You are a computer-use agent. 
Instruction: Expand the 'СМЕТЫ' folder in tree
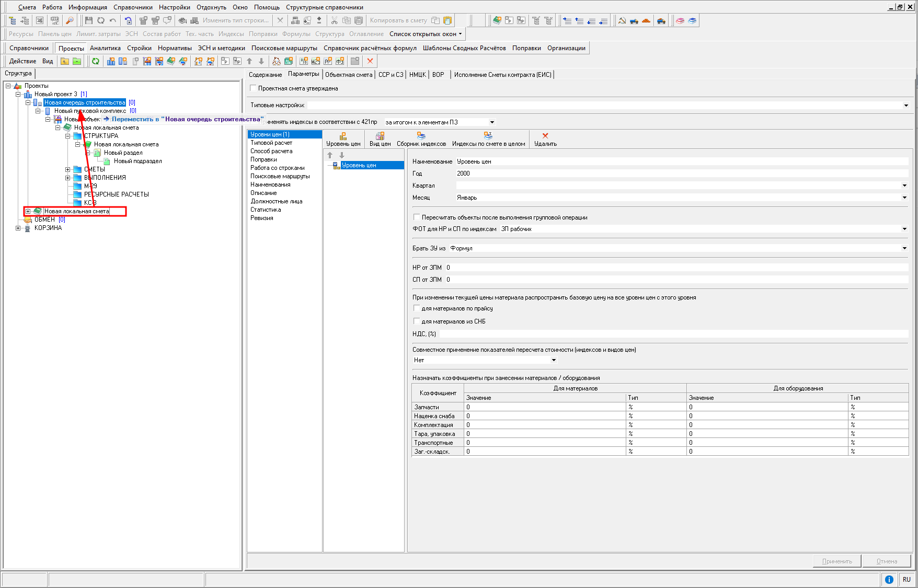coord(67,169)
